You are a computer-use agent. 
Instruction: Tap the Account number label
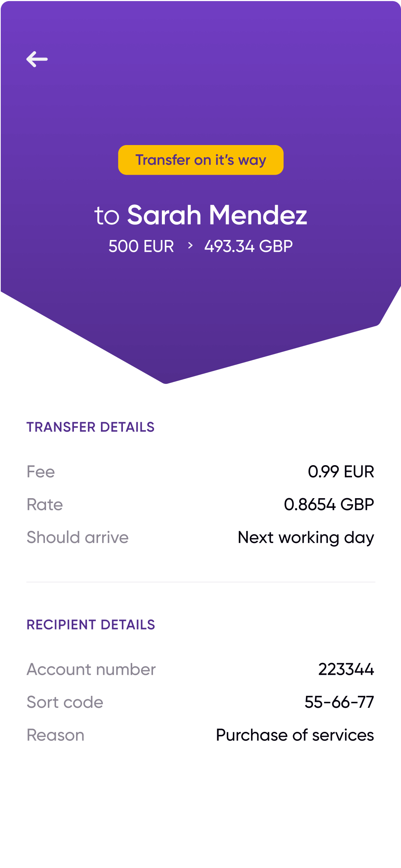[91, 670]
